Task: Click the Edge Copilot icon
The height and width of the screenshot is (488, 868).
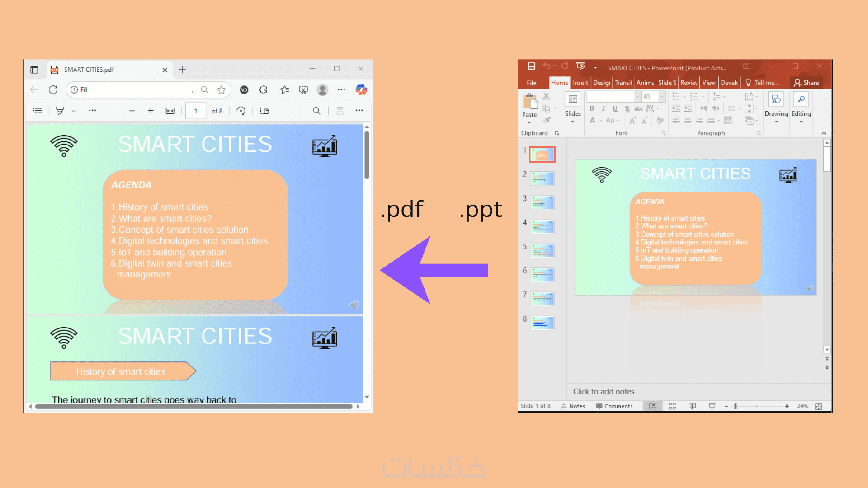Action: coord(361,89)
